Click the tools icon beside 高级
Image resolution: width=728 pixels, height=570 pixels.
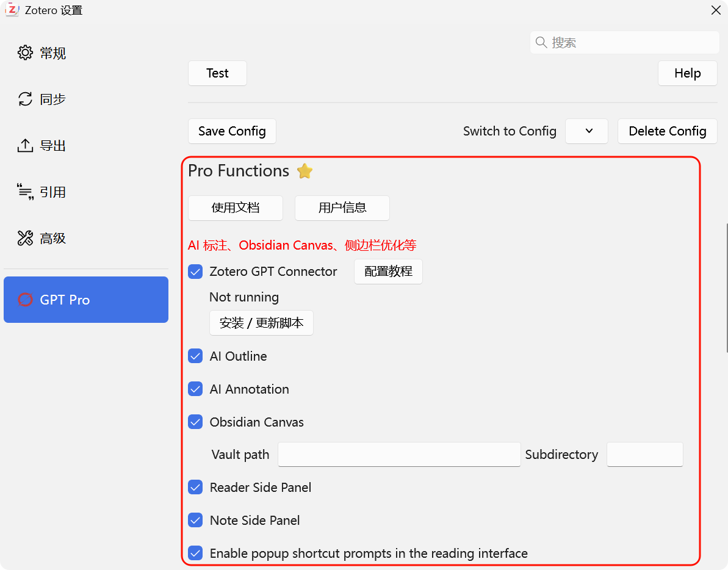25,238
